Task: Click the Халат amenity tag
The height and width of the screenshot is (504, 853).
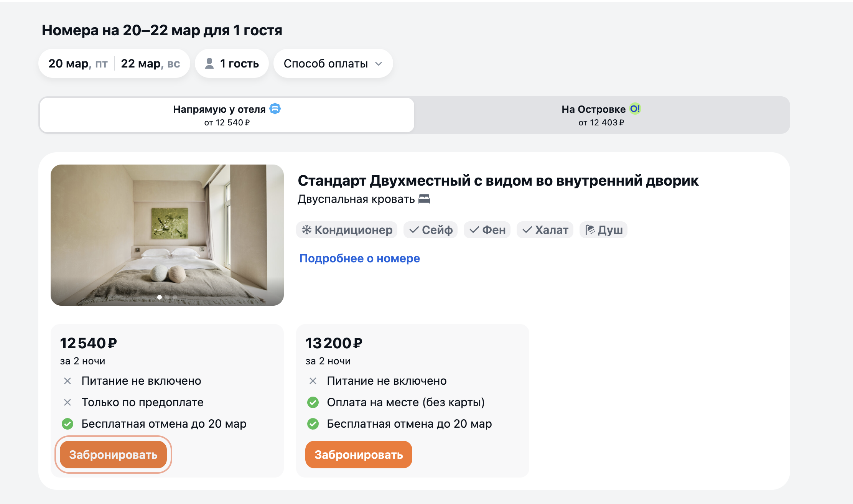Action: coord(545,230)
